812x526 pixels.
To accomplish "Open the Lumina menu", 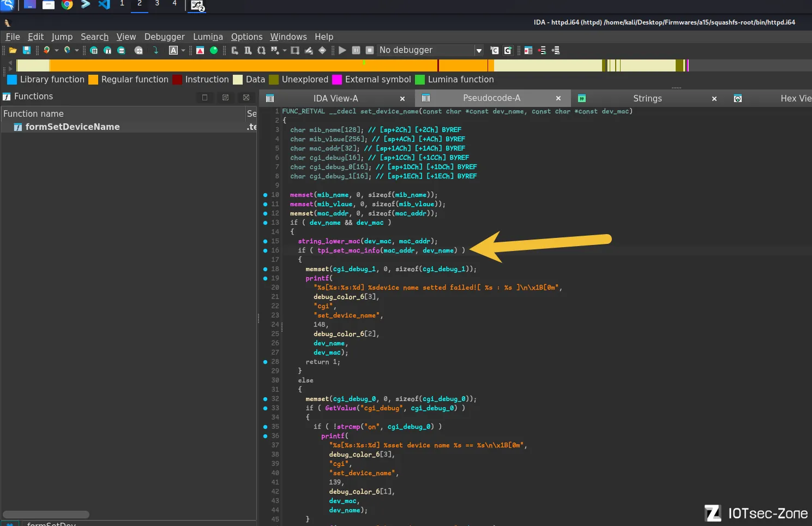I will [x=208, y=37].
